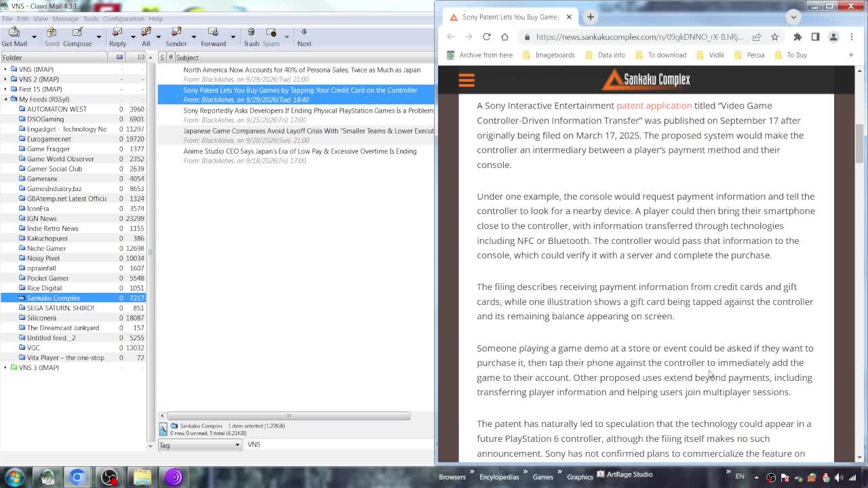Open the To download bookmark folder
The height and width of the screenshot is (488, 868).
click(660, 55)
